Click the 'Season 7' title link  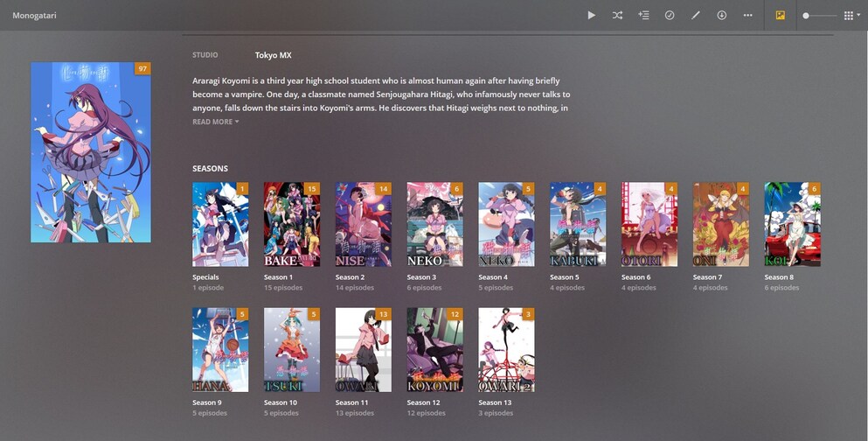707,277
